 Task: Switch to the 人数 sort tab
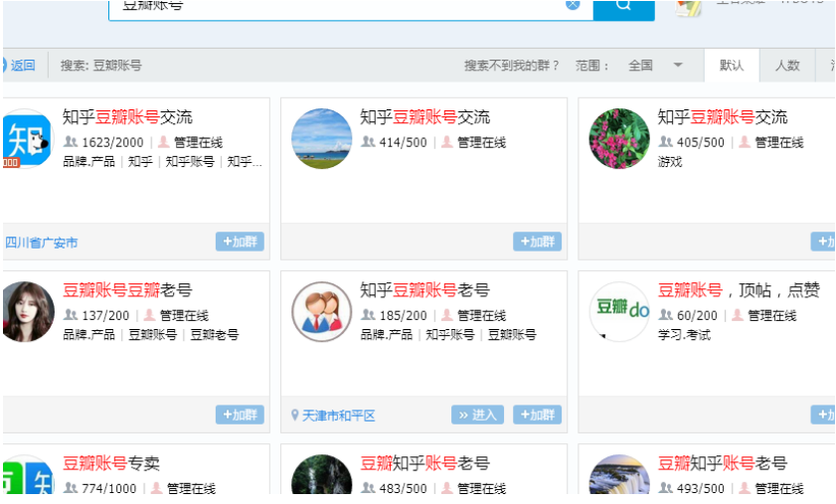tap(787, 66)
